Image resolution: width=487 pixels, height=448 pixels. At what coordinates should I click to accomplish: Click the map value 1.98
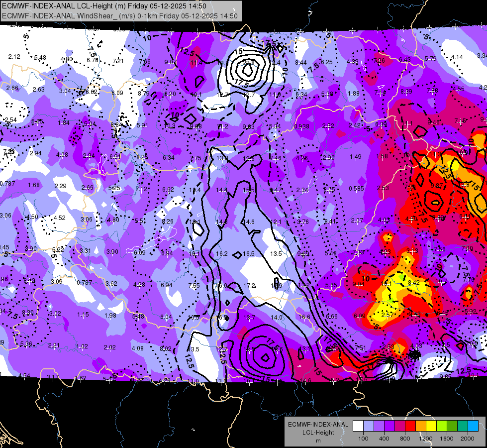[110, 315]
